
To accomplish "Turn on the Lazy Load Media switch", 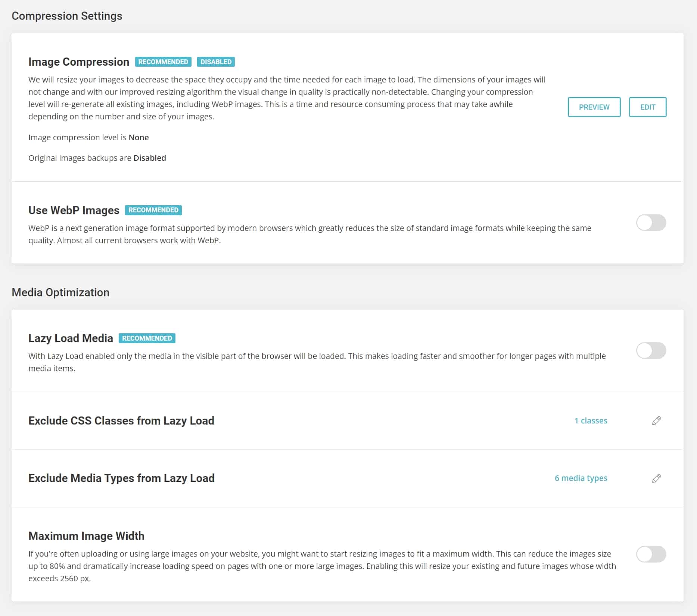I will [x=651, y=351].
